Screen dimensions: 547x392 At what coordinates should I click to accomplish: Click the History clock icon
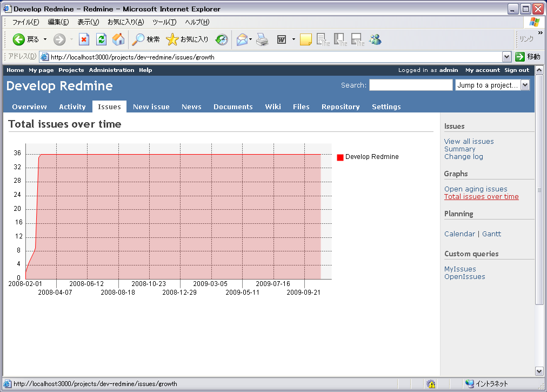(222, 39)
